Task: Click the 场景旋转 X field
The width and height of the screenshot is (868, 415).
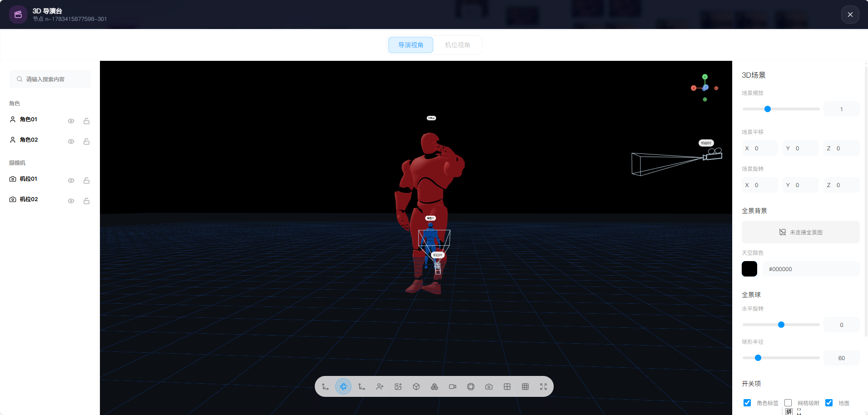Action: (759, 185)
